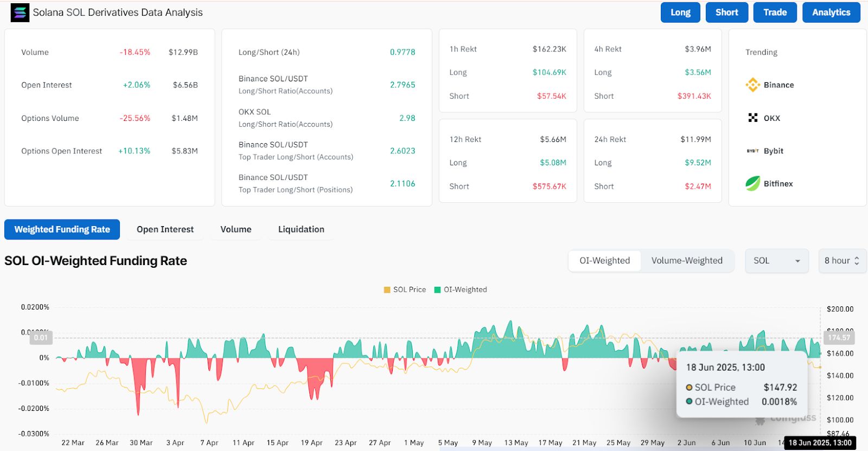Screen dimensions: 868x451
Task: Click the 0.01 funding rate axis marker
Action: [41, 338]
